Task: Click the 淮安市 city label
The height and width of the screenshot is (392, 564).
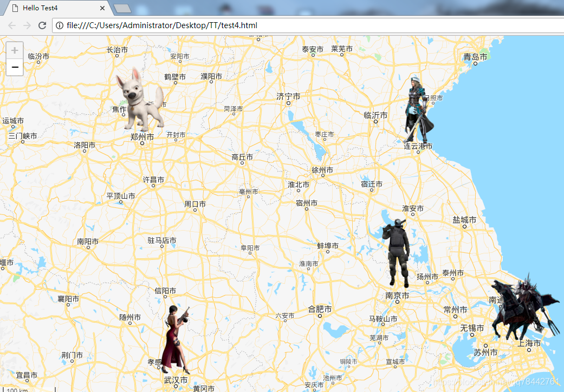Action: tap(413, 208)
